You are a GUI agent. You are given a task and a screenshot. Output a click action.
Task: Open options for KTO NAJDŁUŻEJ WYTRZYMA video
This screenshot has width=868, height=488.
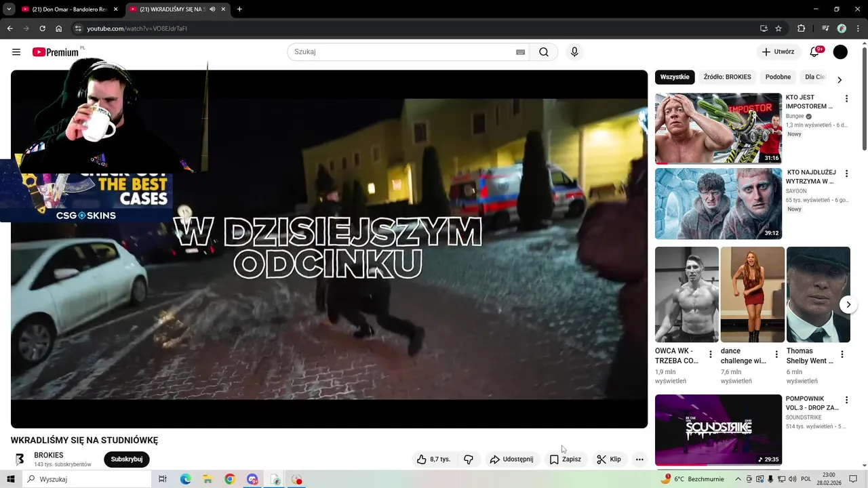(846, 174)
